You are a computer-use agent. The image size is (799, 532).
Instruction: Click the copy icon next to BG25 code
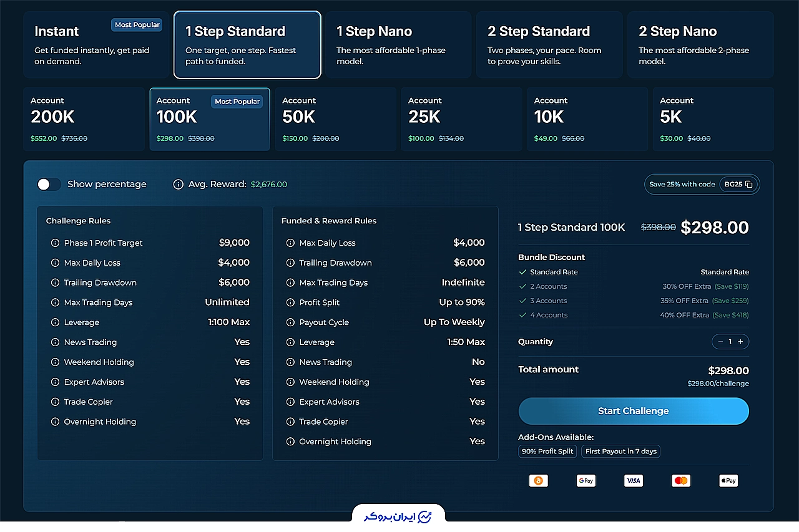pos(749,185)
